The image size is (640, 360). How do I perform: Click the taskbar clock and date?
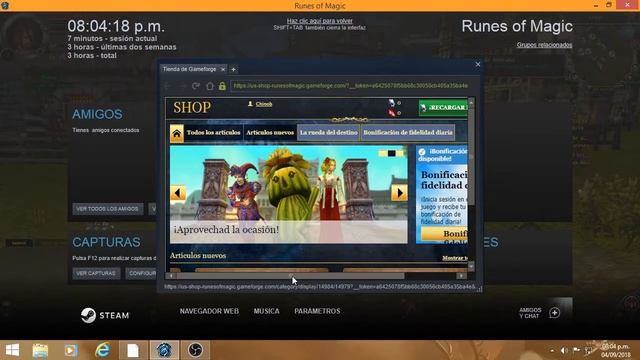[x=615, y=351]
